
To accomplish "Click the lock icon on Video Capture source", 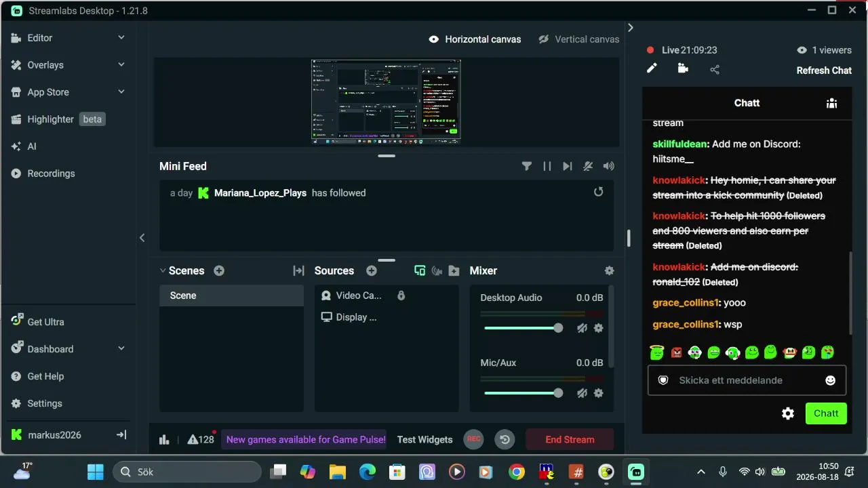I will click(401, 296).
